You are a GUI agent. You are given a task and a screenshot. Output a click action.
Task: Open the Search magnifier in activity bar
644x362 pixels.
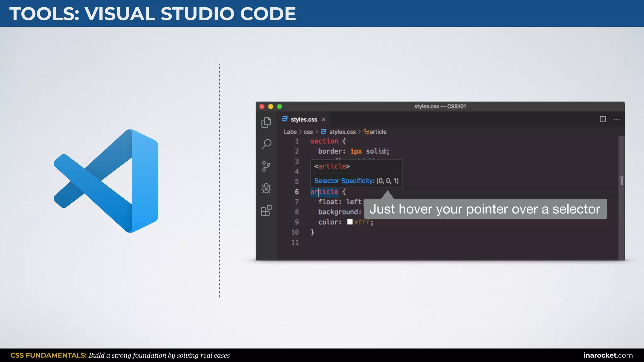266,144
